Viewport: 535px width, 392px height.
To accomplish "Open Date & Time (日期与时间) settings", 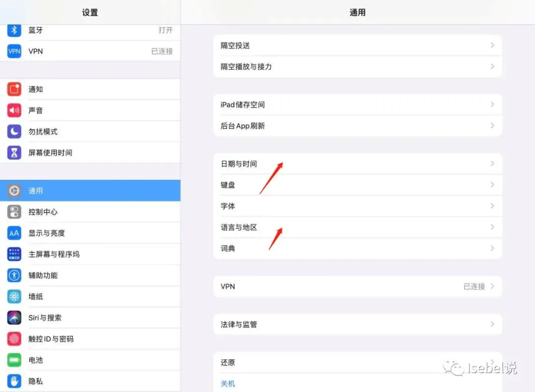I will (x=239, y=164).
